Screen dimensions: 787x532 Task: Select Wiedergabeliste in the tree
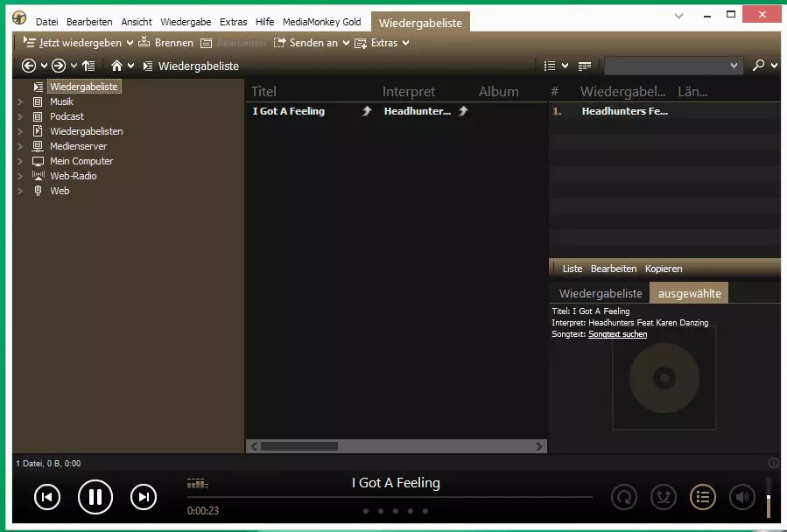point(84,87)
